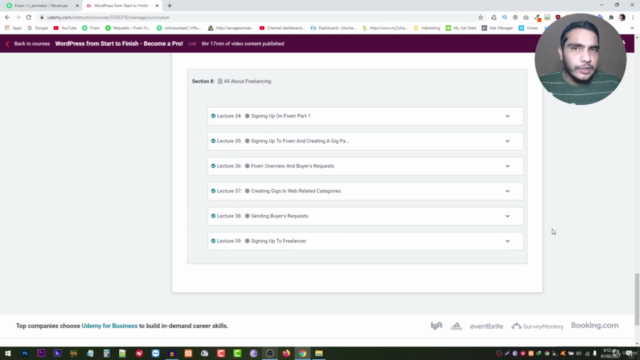This screenshot has height=360, width=640.
Task: Open My Job Feed bookmark
Action: 461,28
